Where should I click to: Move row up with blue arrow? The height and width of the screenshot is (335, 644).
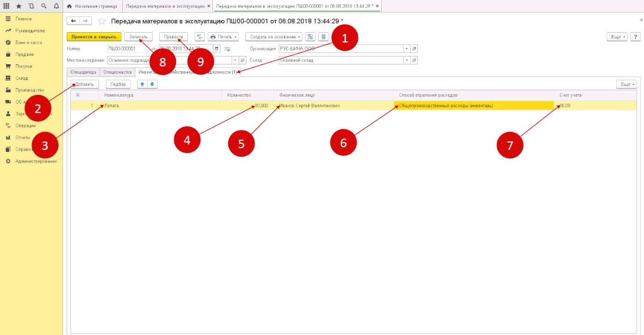142,84
